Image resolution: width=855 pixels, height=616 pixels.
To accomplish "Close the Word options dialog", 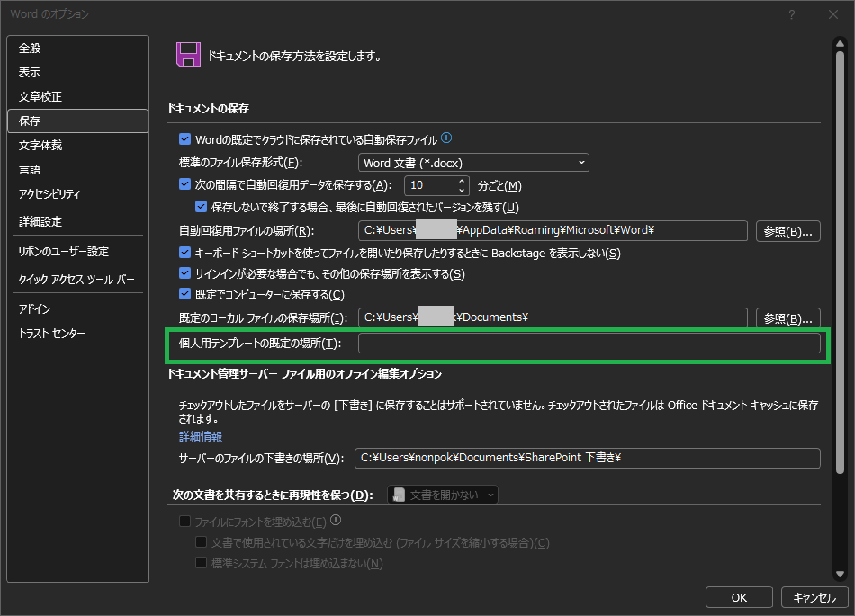I will (832, 14).
